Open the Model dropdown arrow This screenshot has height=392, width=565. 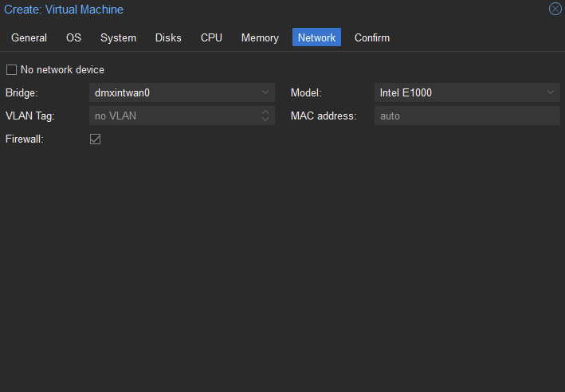(550, 92)
